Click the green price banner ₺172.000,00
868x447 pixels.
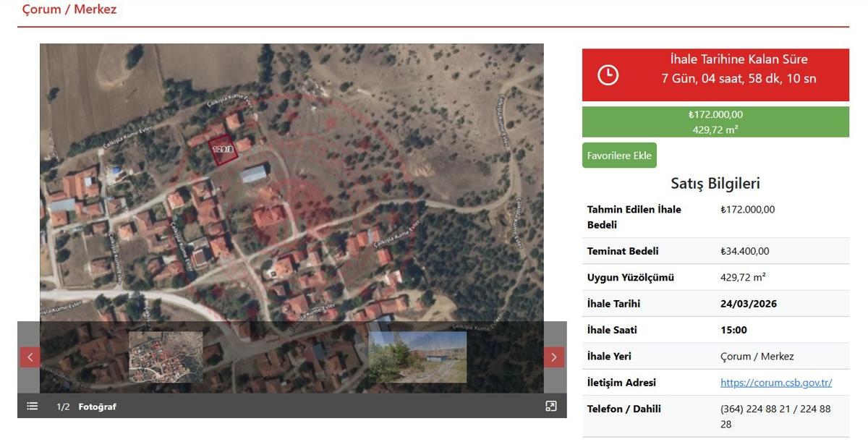[x=715, y=122]
